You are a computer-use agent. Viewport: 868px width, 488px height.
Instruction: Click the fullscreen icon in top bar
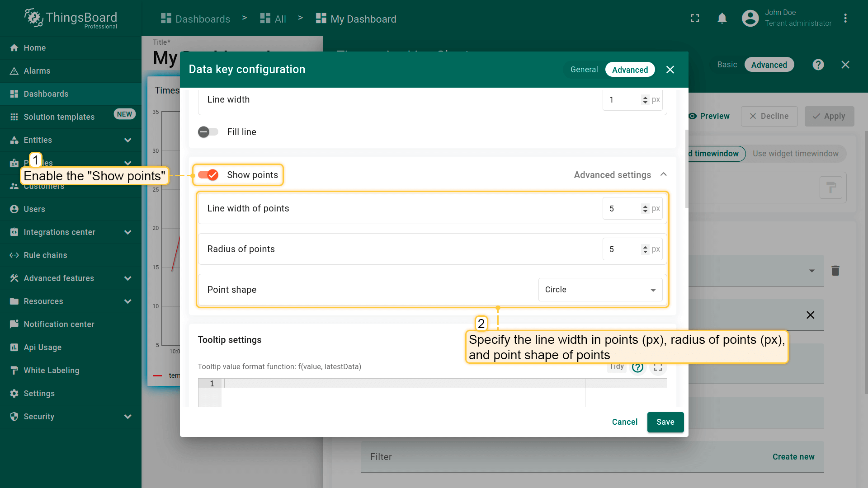[695, 19]
